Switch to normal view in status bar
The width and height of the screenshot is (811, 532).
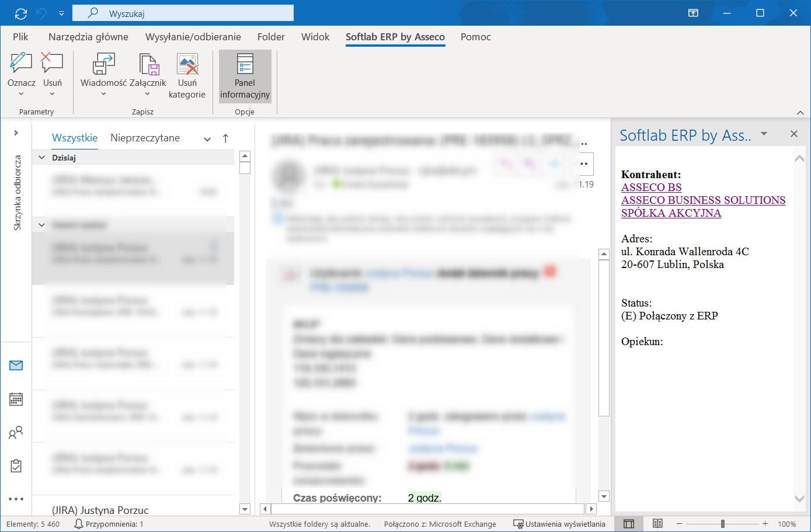coord(629,524)
